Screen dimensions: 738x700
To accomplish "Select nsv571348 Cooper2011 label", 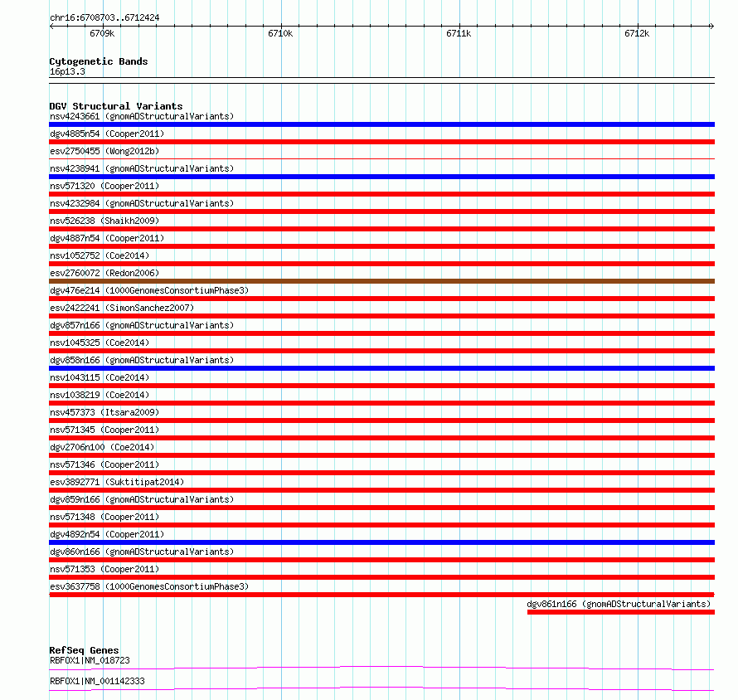I will 104,517.
